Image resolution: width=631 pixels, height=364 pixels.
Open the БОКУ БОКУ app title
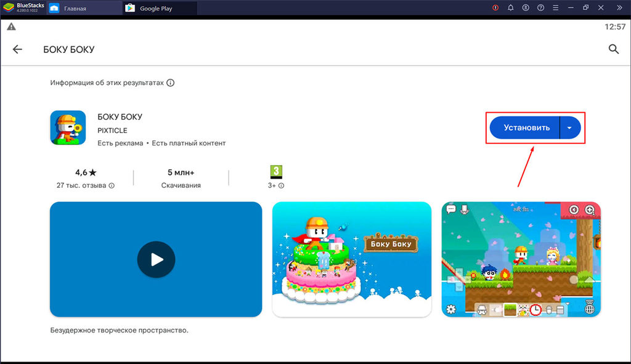click(x=120, y=116)
